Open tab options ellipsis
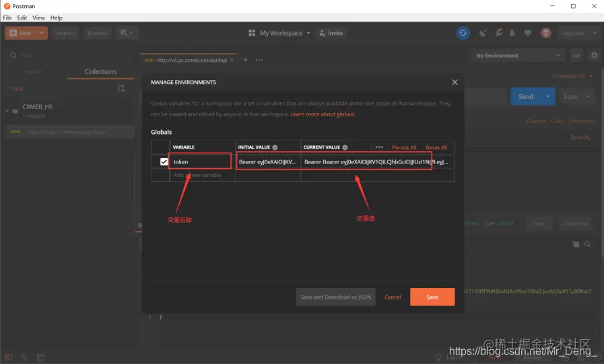This screenshot has width=604, height=364. 259,60
